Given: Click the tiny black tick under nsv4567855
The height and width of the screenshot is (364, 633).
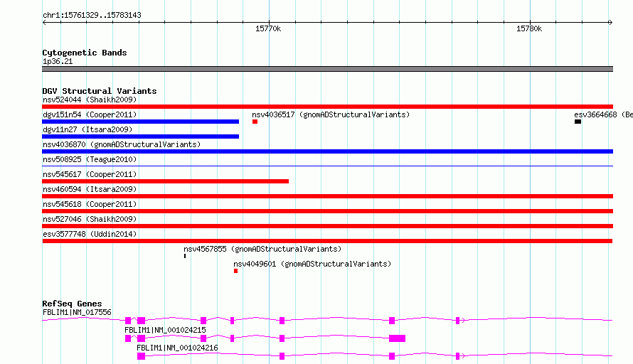Looking at the screenshot, I should pyautogui.click(x=185, y=256).
